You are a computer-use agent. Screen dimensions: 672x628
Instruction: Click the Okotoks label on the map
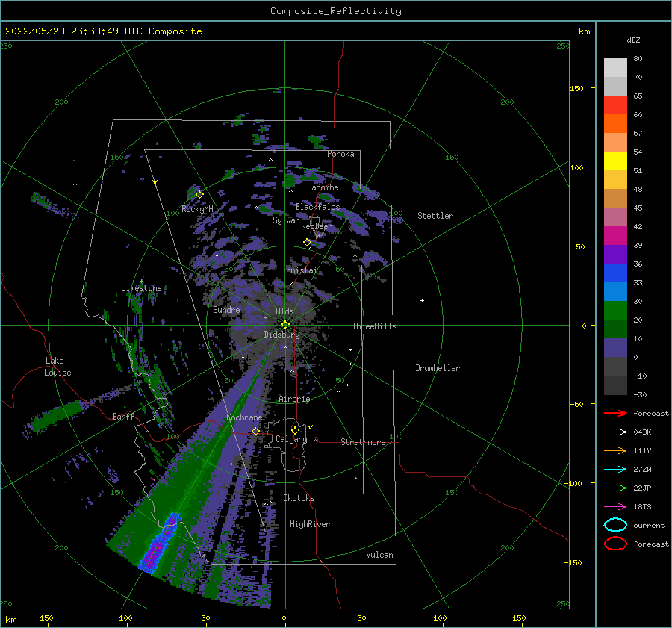[x=299, y=499]
